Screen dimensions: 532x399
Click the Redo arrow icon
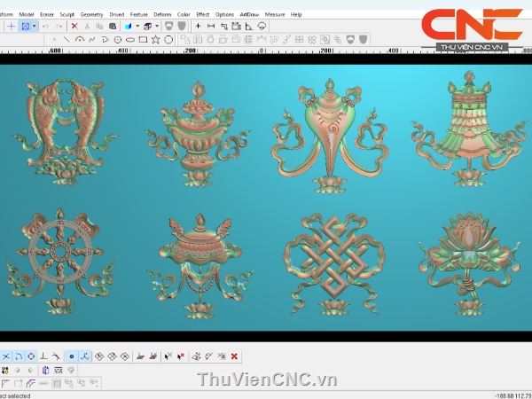59,26
